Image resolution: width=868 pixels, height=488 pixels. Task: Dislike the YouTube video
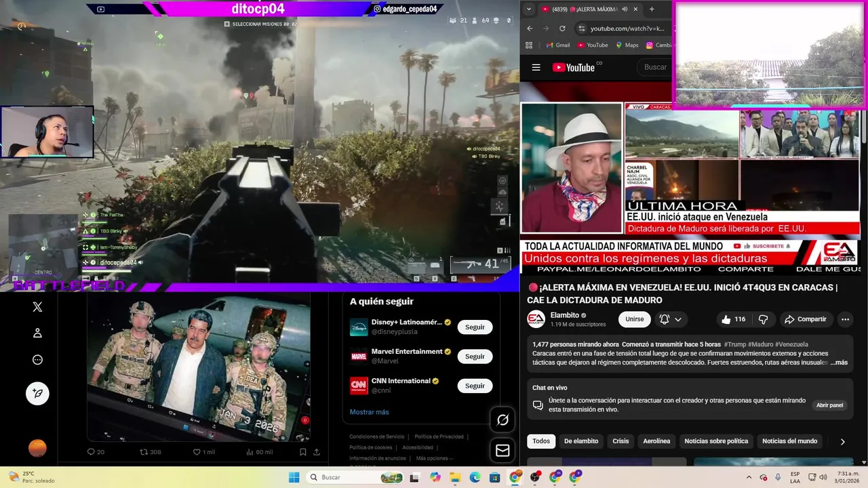(763, 319)
